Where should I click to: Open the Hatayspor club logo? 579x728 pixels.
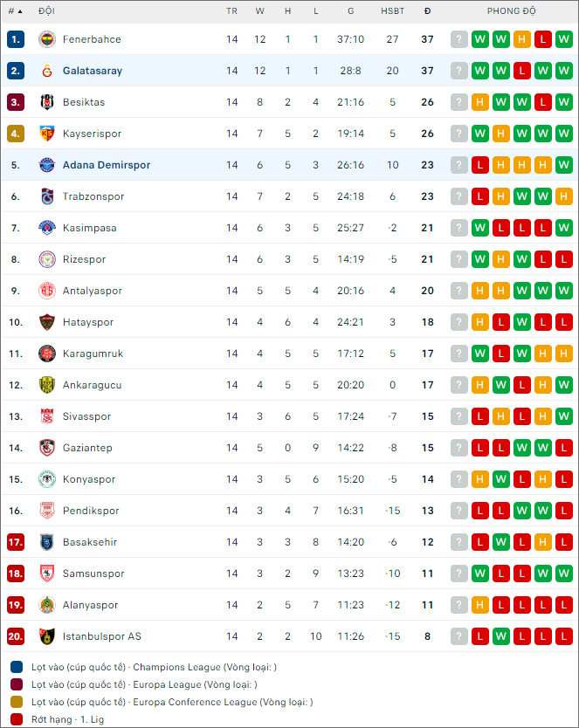[x=47, y=322]
